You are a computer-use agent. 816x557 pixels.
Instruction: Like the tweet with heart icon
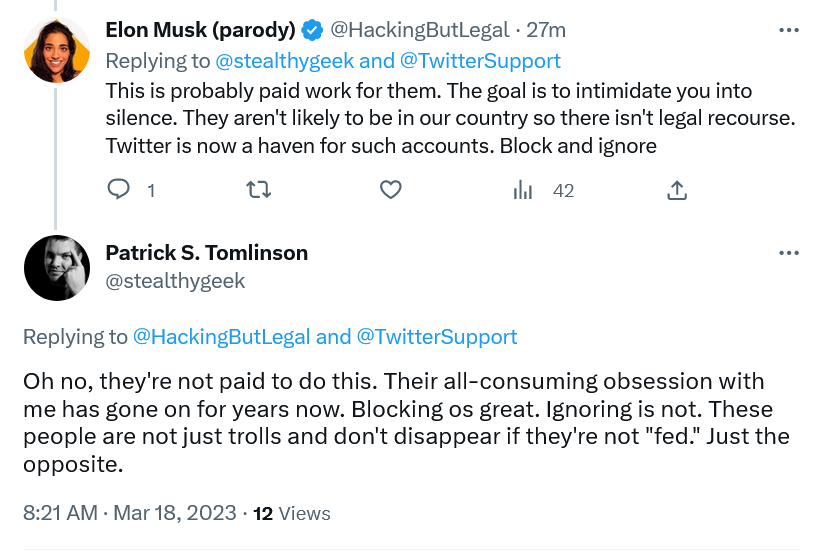pos(391,189)
